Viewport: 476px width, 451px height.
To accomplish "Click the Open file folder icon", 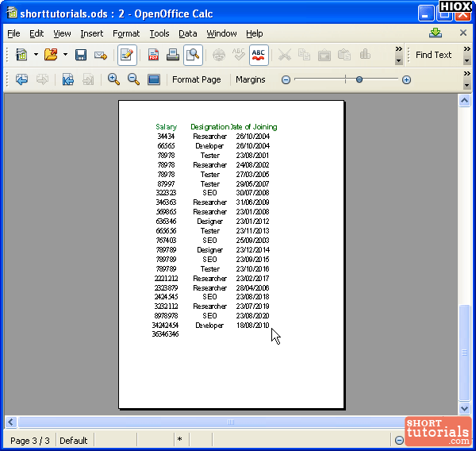I will (51, 55).
